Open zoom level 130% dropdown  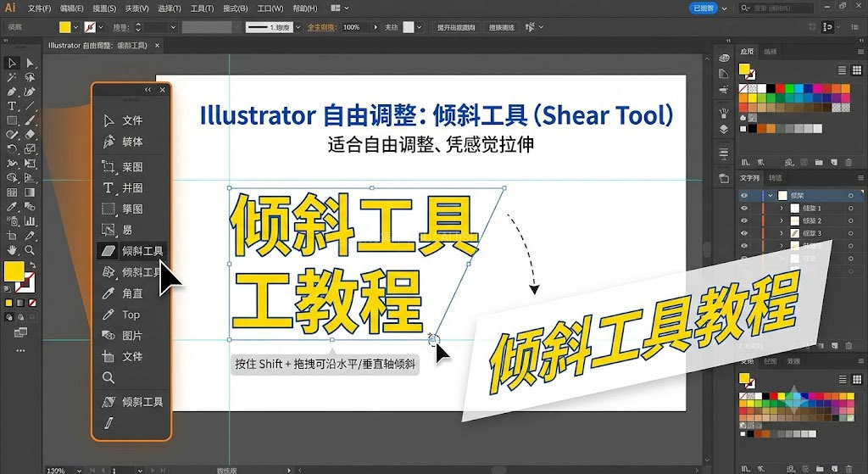point(79,471)
